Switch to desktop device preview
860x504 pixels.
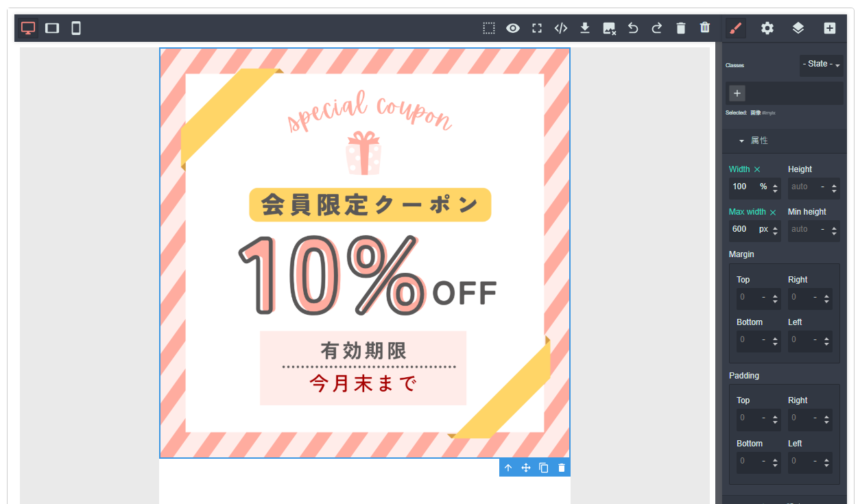pyautogui.click(x=28, y=28)
